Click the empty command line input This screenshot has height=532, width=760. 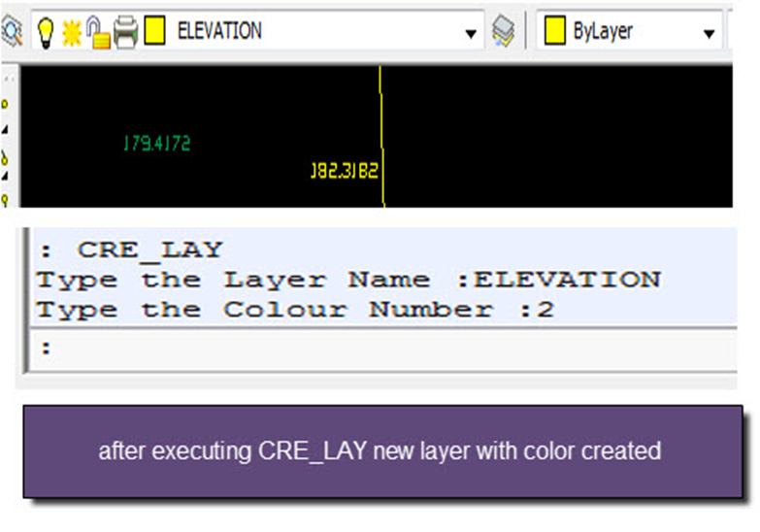388,347
